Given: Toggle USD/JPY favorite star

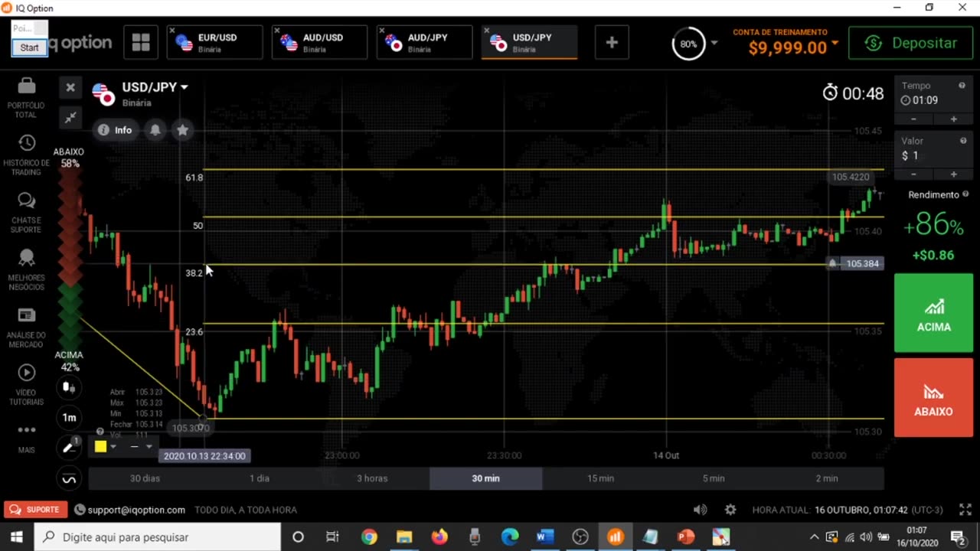Looking at the screenshot, I should tap(182, 130).
